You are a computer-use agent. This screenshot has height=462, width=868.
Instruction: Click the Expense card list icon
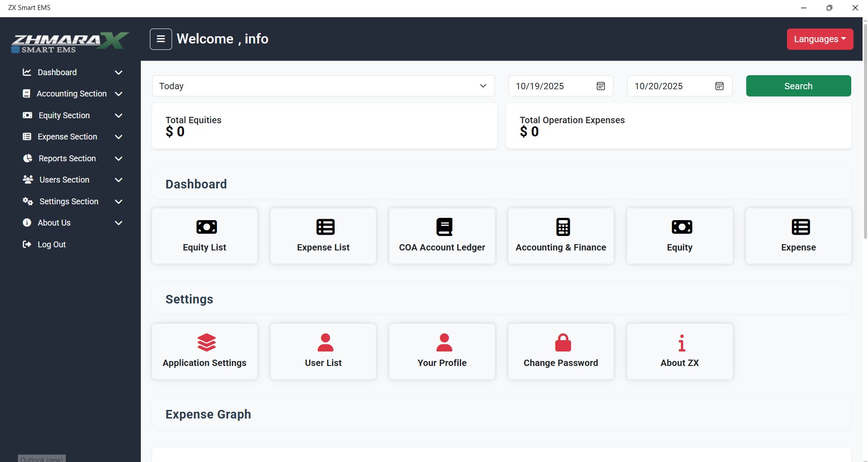(801, 227)
